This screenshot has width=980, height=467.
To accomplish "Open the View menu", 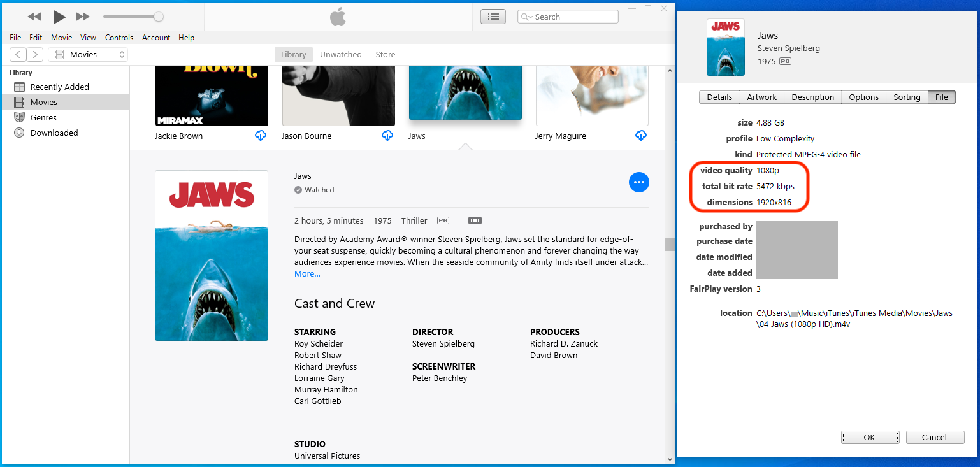I will pos(88,38).
